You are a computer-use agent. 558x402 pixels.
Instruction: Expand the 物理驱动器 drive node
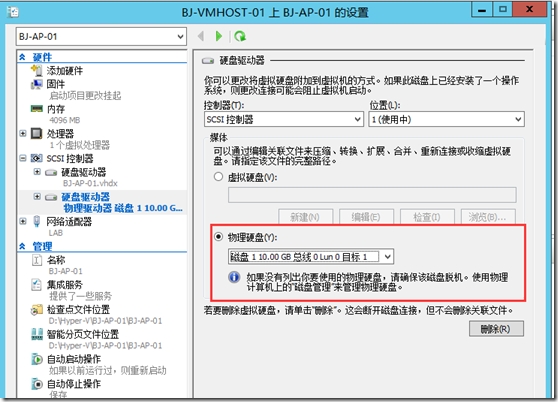tap(37, 196)
